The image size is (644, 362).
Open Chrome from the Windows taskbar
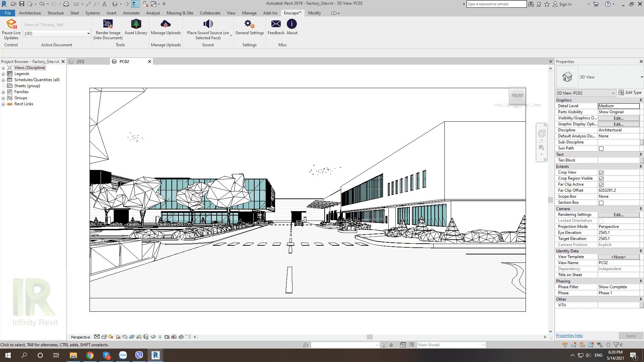point(90,355)
